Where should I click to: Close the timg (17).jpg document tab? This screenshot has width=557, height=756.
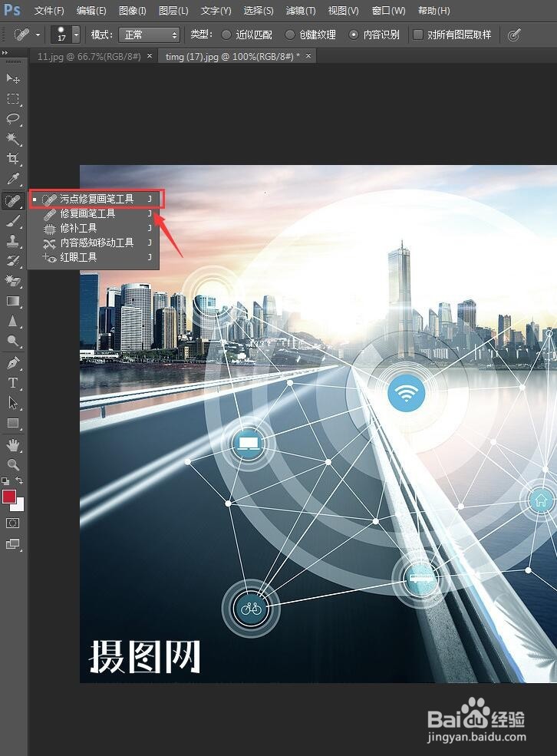tap(308, 56)
